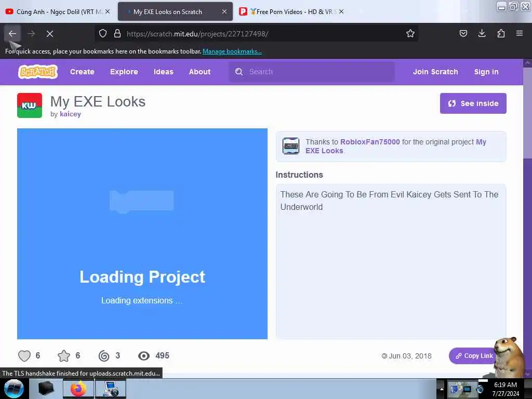The height and width of the screenshot is (399, 532).
Task: Open About in the Scratch navbar
Action: tap(200, 72)
